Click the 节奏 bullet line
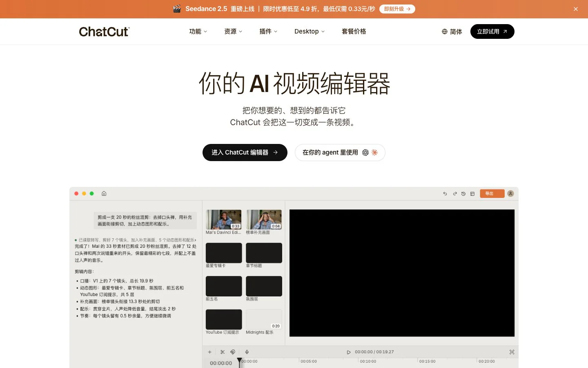Viewport: 588px width, 368px height. 125,316
